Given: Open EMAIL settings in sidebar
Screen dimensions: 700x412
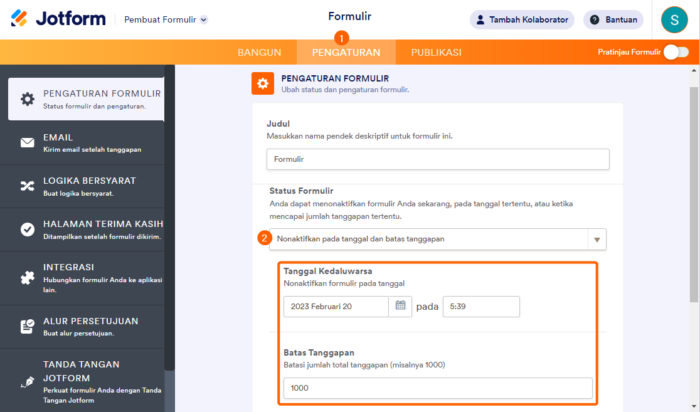Looking at the screenshot, I should [82, 143].
